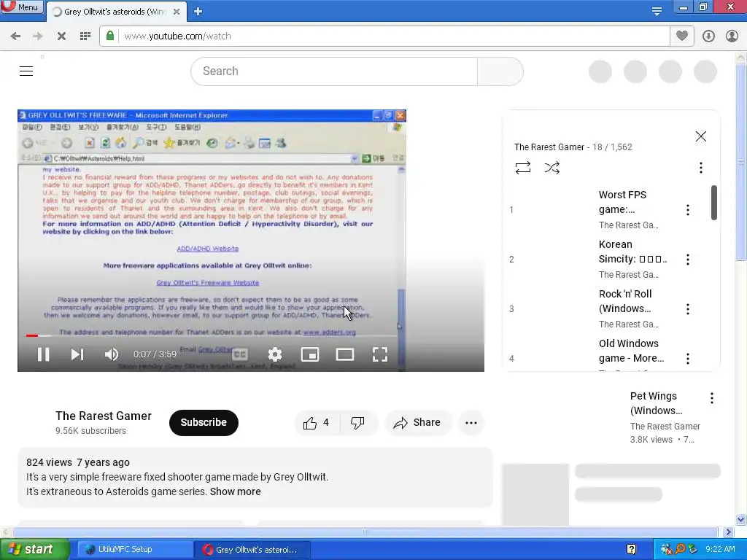The height and width of the screenshot is (560, 747).
Task: Play Rock 'n' Roll (Windows playlist video
Action: [625, 301]
